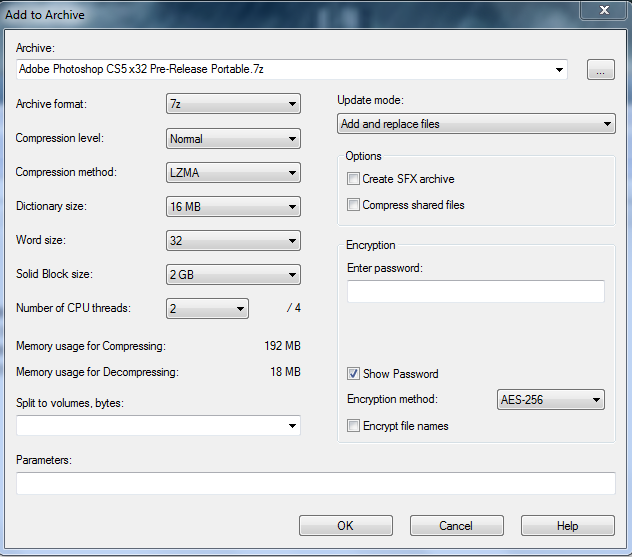Click the 192 MB compressing memory value
The image size is (632, 557).
pyautogui.click(x=282, y=346)
